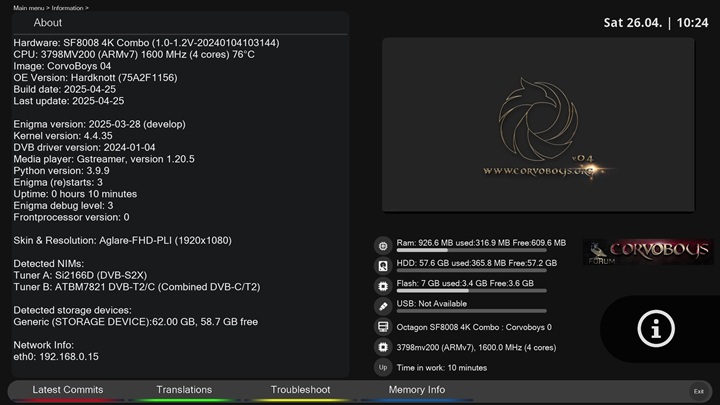Open Translations with green button
This screenshot has height=405, width=720.
tap(184, 390)
